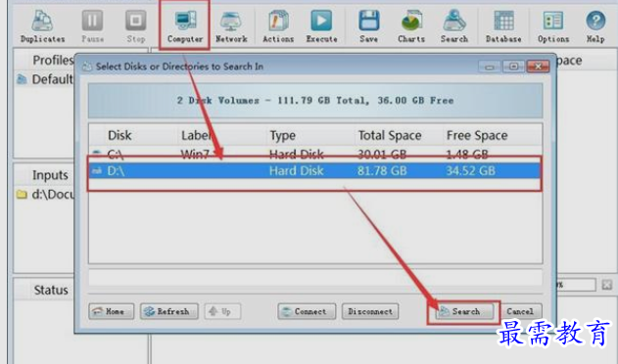Open the Options toolbar icon
This screenshot has height=364, width=618.
553,26
